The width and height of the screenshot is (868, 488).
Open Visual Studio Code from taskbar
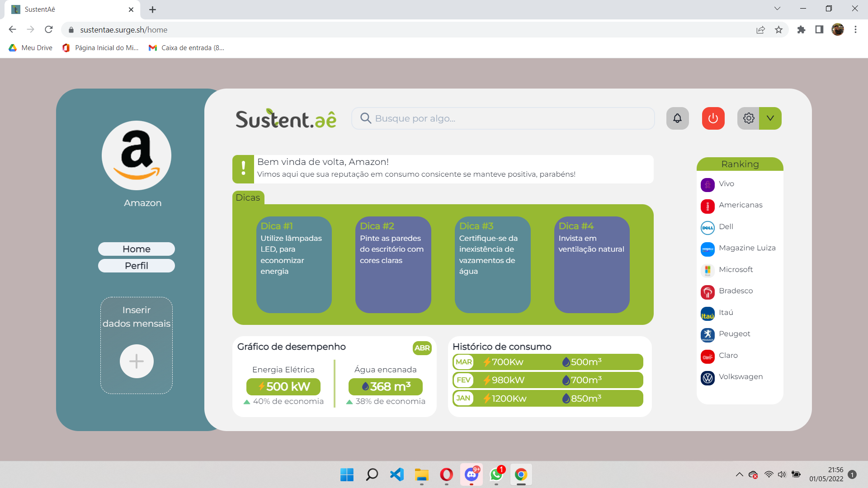(x=396, y=474)
